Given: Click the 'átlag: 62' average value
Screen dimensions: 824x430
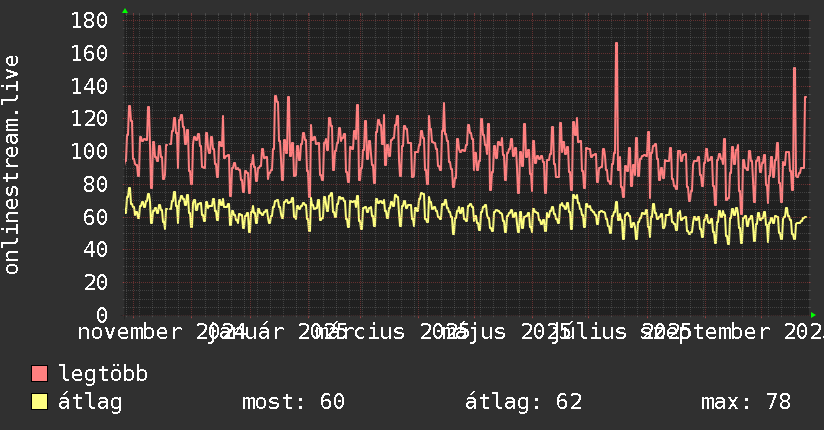Looking at the screenshot, I should (x=523, y=402).
